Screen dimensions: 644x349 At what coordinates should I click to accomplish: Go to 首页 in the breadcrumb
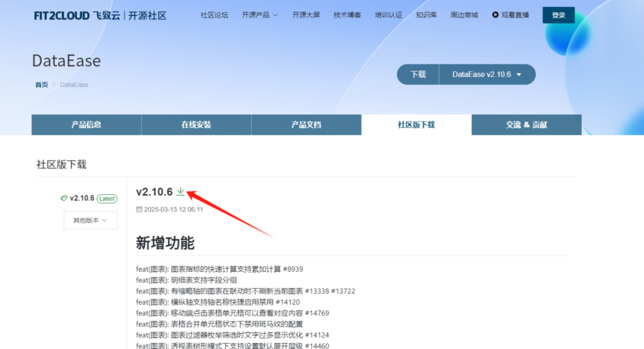point(42,85)
